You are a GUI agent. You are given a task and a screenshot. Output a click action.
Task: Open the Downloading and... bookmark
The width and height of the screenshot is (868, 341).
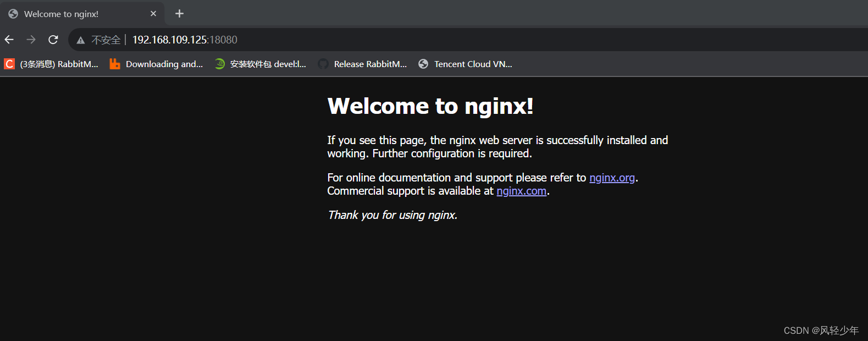point(156,64)
